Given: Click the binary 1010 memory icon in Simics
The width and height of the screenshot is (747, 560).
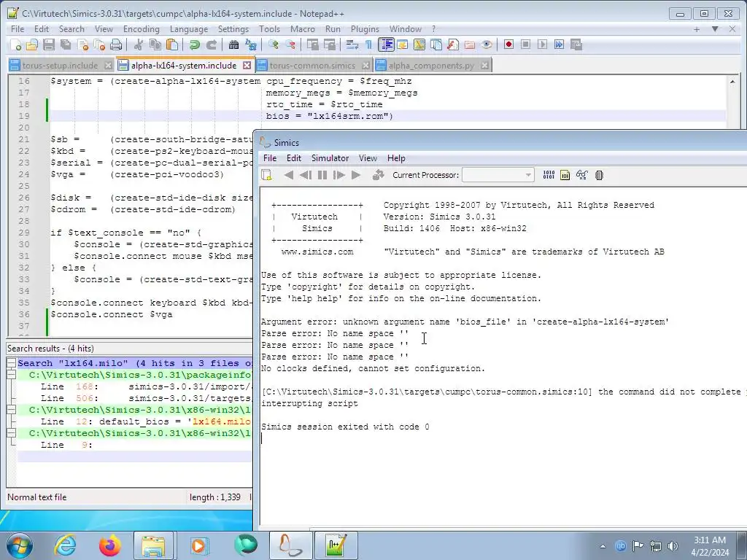Looking at the screenshot, I should click(549, 175).
